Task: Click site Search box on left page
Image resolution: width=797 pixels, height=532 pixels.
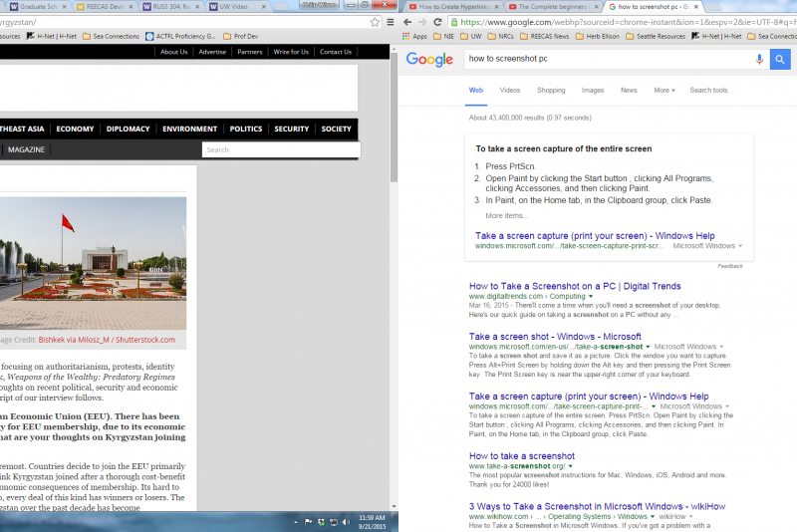Action: click(x=281, y=149)
